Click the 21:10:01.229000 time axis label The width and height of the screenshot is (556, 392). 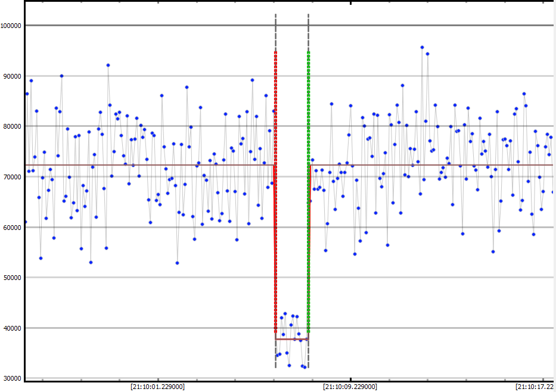point(157,387)
